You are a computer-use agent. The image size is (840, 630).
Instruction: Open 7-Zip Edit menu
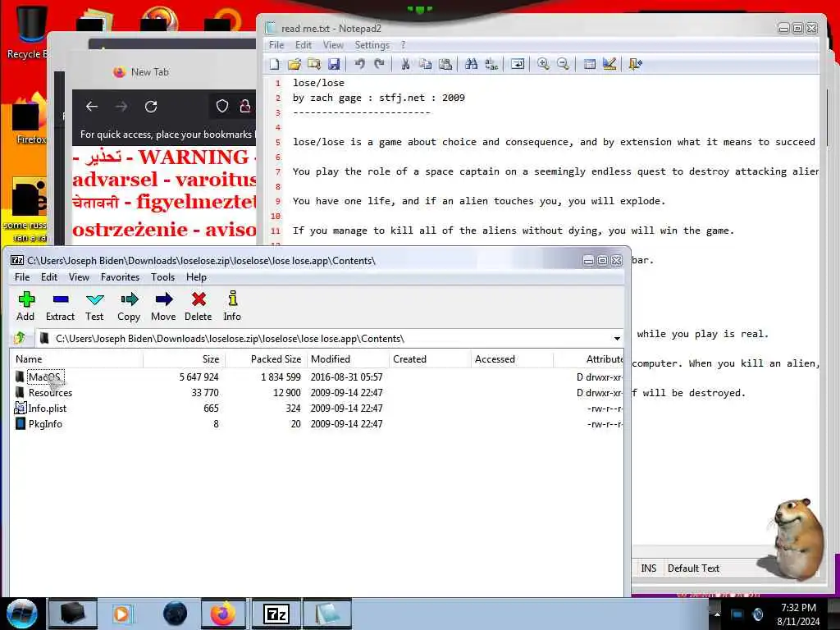(48, 277)
